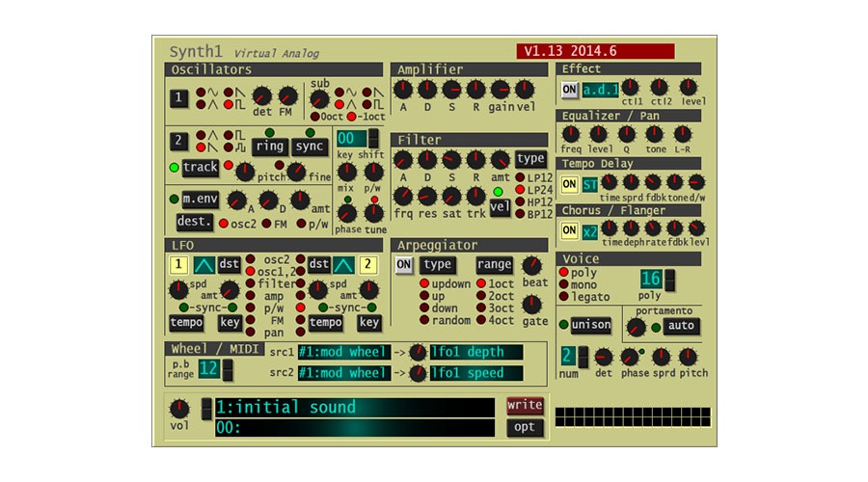This screenshot has height=482, width=868.
Task: Click oscillator 1 detune knob
Action: coord(261,96)
